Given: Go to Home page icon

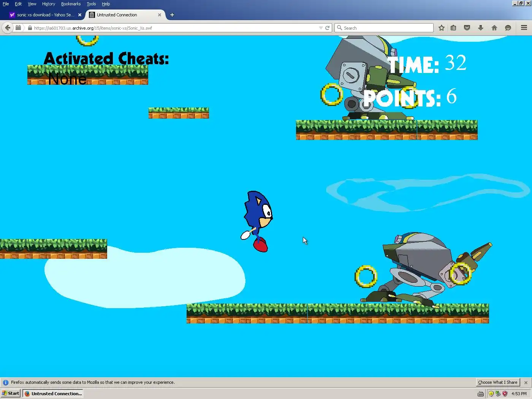Looking at the screenshot, I should (x=494, y=28).
